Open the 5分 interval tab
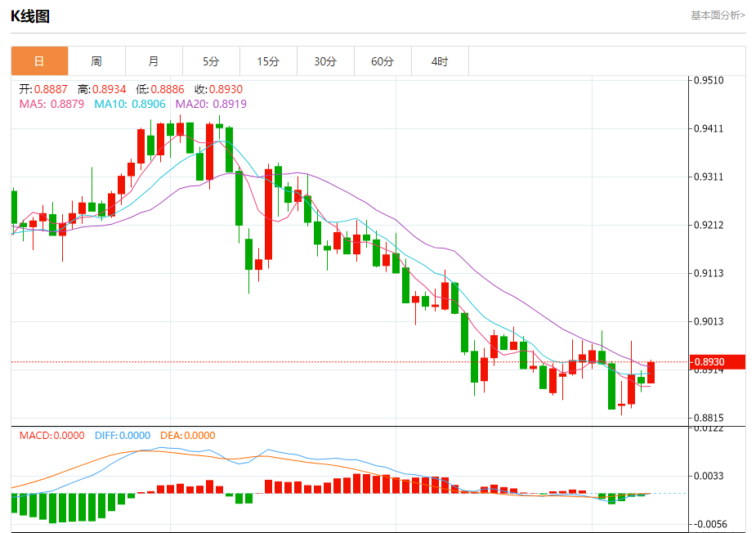 click(x=211, y=61)
